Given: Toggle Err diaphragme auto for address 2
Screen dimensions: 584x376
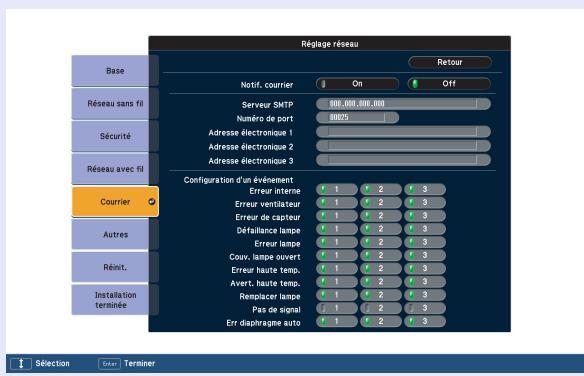Looking at the screenshot, I should pyautogui.click(x=381, y=321).
